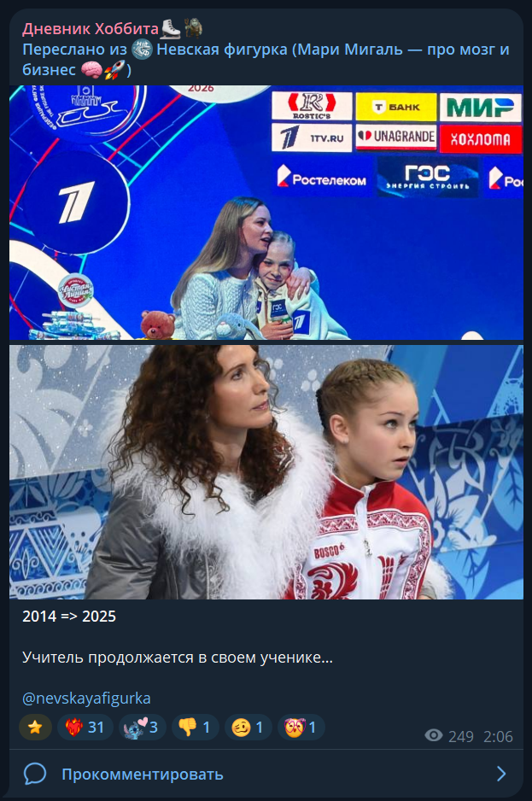
Task: Click the woozy face reaction emoji
Action: [241, 727]
